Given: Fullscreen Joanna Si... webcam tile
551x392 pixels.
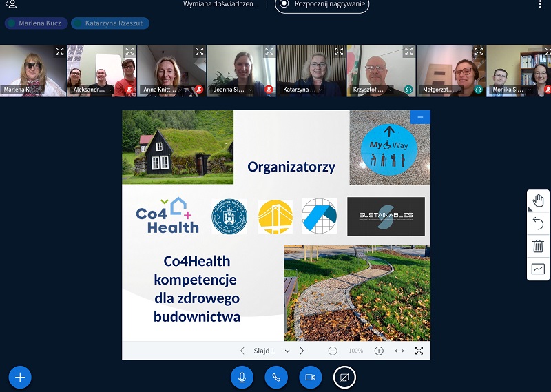Looking at the screenshot, I should 269,52.
